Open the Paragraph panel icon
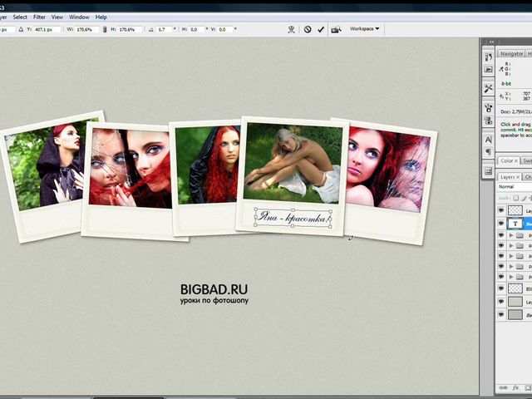 (x=488, y=151)
